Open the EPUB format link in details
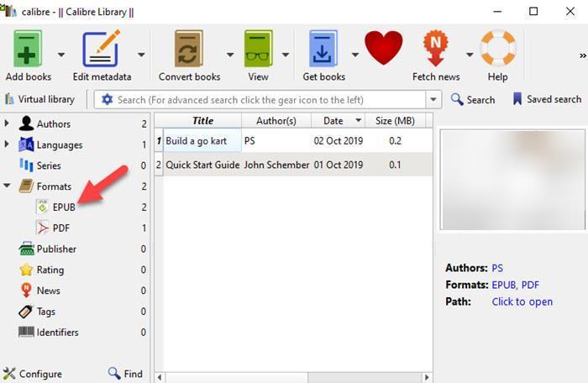The width and height of the screenshot is (588, 383). [504, 285]
